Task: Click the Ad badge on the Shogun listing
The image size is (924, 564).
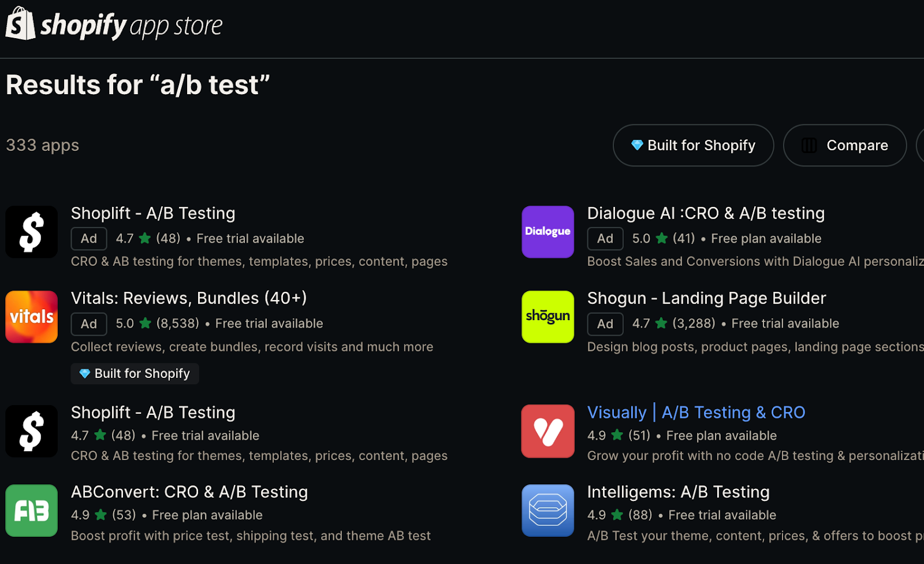Action: [x=605, y=324]
